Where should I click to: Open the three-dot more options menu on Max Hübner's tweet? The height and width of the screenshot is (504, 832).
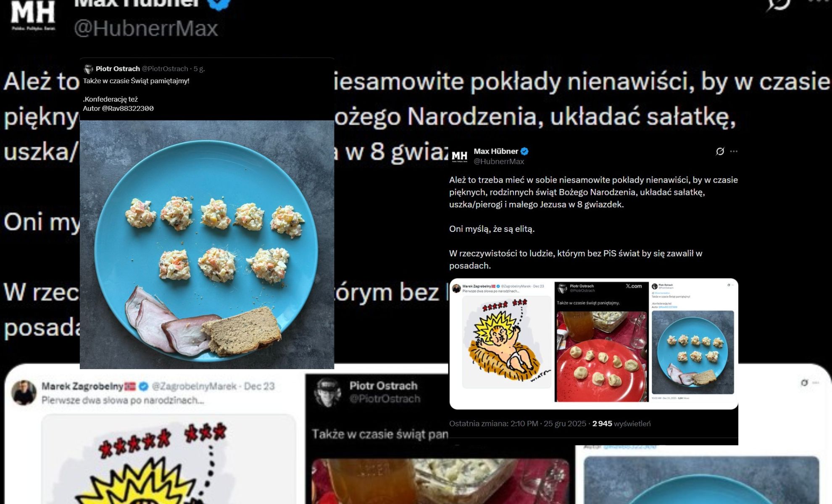coord(734,151)
